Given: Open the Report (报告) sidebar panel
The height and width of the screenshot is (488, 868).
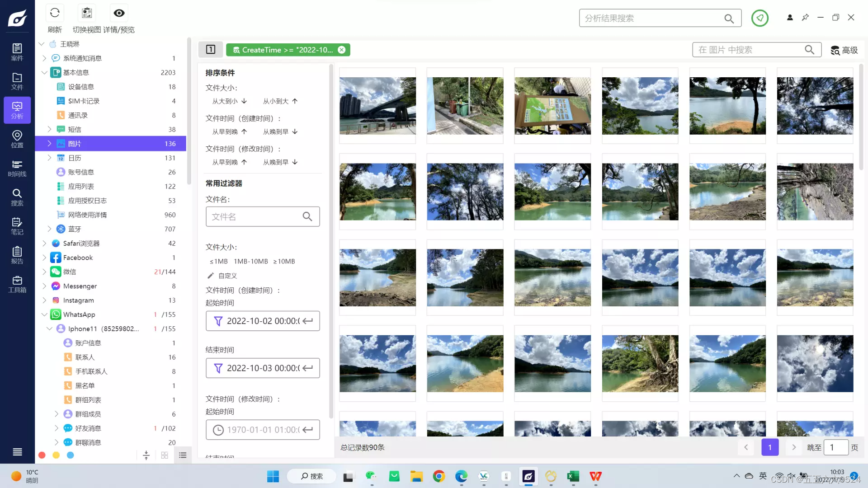Looking at the screenshot, I should coord(17,255).
